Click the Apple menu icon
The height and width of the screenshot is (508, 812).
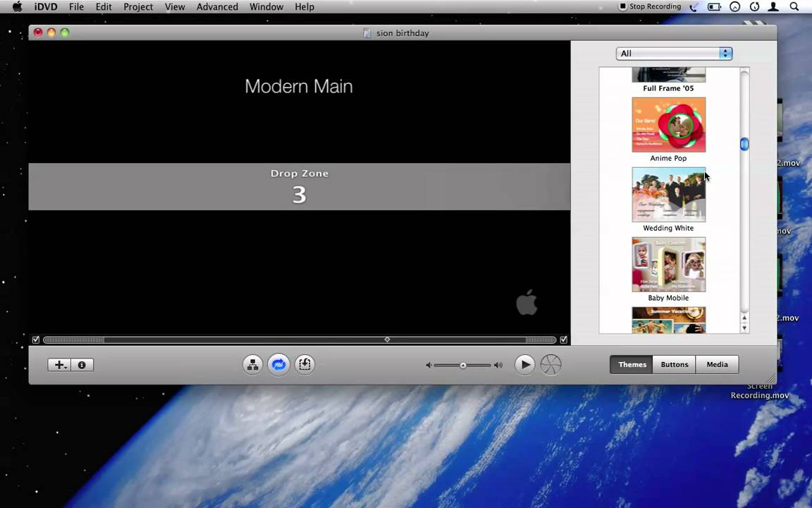[17, 6]
